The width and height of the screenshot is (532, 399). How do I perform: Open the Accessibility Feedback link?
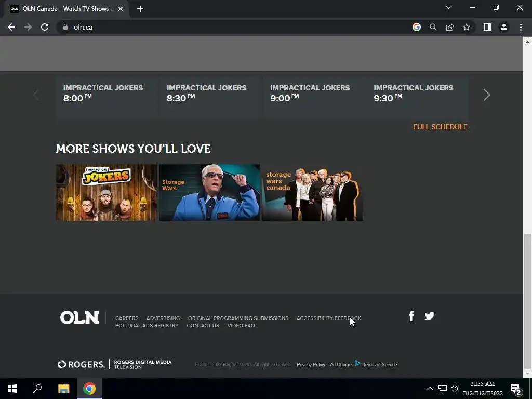[329, 318]
